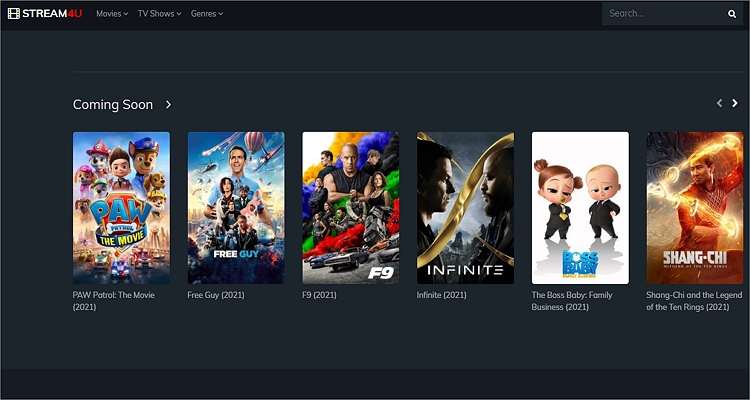Screen dimensions: 750x400
Task: Expand the Movies dropdown menu
Action: click(x=112, y=13)
